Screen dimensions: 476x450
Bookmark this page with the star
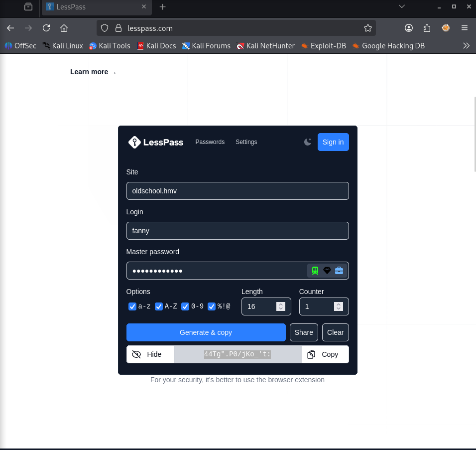[x=368, y=28]
